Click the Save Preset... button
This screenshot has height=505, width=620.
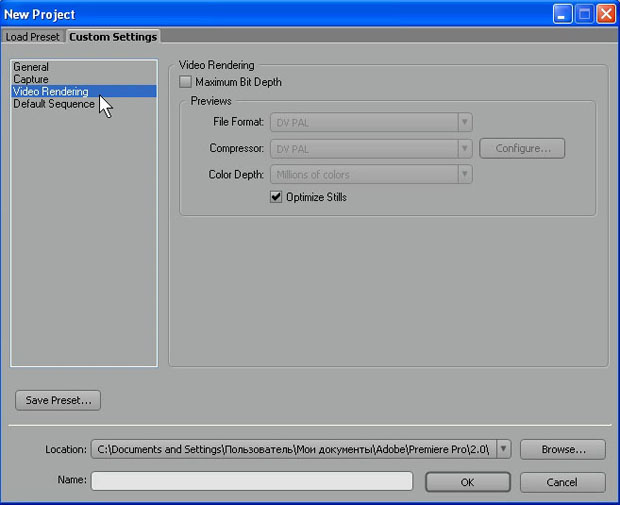[58, 400]
